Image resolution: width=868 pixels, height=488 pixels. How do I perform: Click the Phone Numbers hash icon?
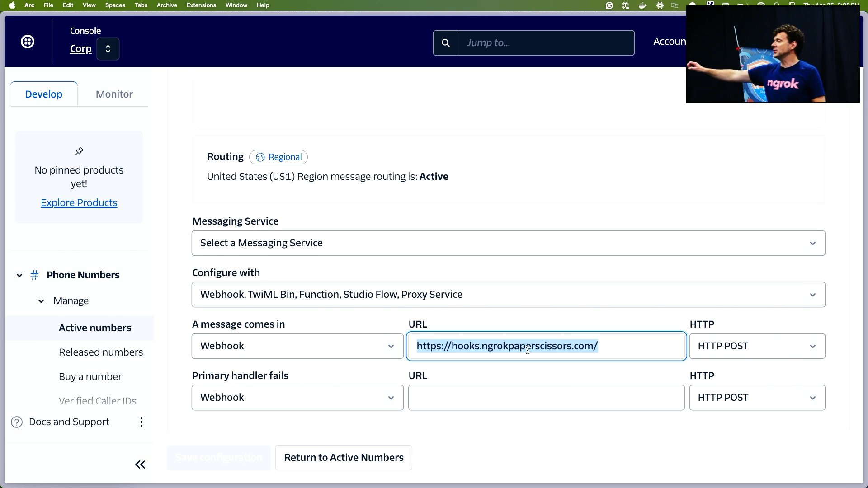click(x=34, y=275)
